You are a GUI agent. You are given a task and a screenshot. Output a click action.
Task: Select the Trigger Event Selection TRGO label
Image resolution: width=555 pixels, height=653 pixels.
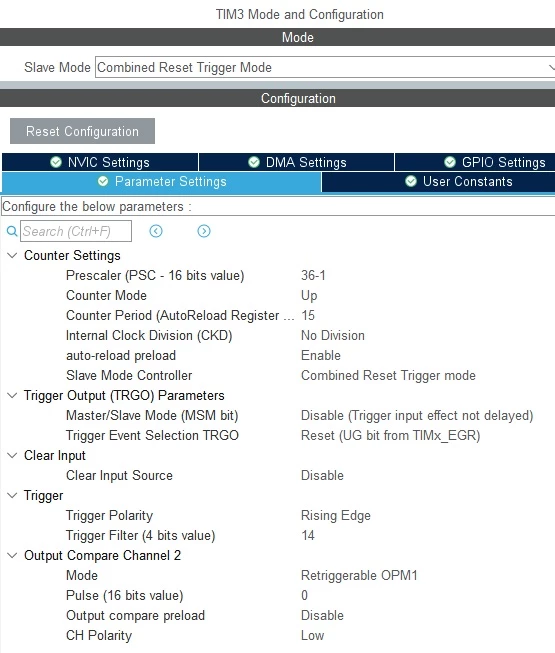pyautogui.click(x=152, y=435)
